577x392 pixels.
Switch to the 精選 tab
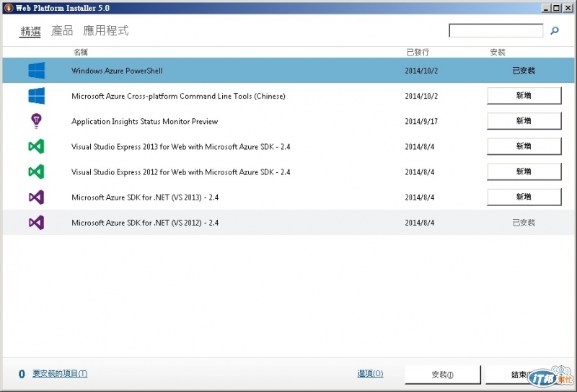coord(30,31)
